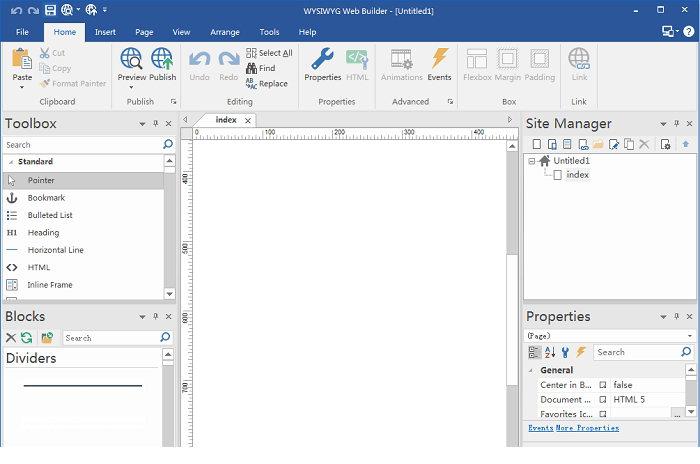Switch to the Page ribbon tab
Image resolution: width=700 pixels, height=464 pixels.
point(144,32)
